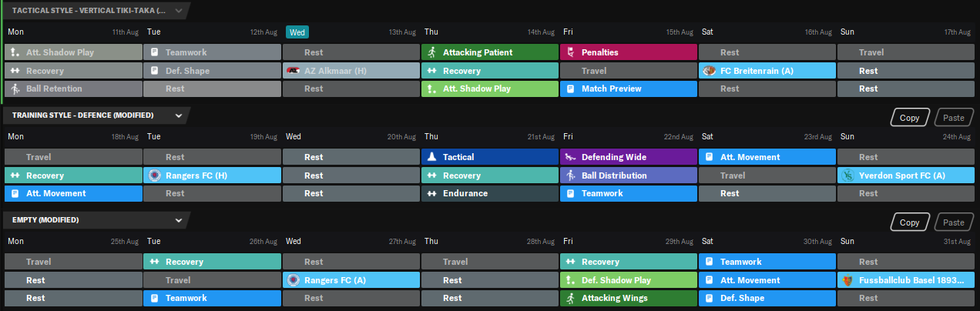Click the Yverdon Sport FC club badge
This screenshot has width=980, height=311.
point(848,176)
